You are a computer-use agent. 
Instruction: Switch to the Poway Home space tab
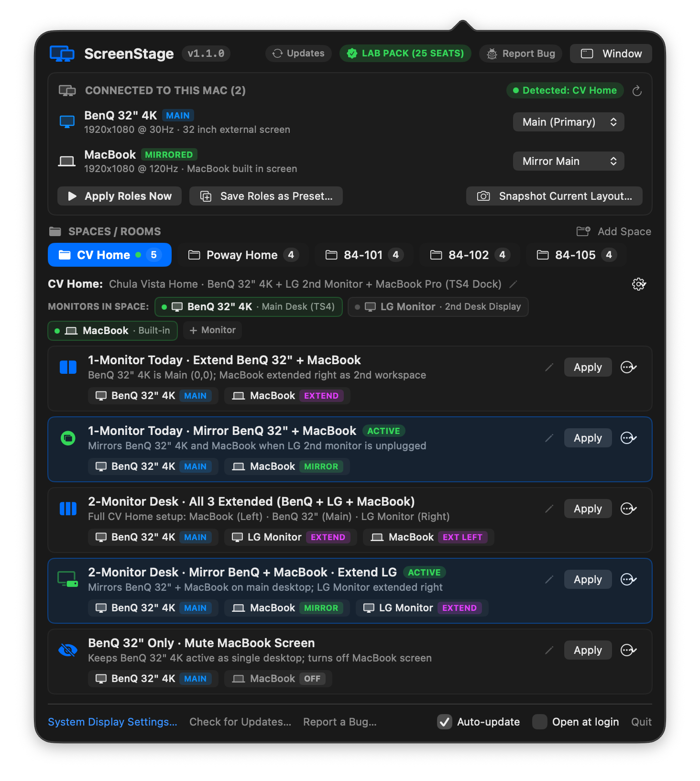click(x=243, y=255)
